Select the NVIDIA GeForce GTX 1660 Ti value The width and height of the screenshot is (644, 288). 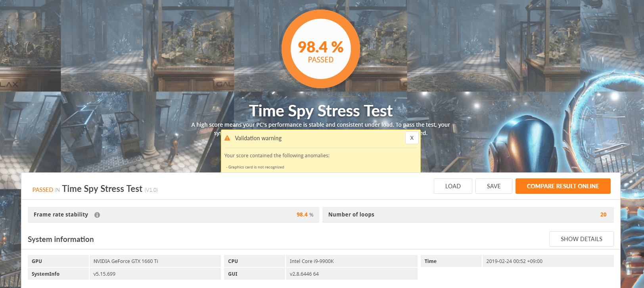pyautogui.click(x=126, y=261)
